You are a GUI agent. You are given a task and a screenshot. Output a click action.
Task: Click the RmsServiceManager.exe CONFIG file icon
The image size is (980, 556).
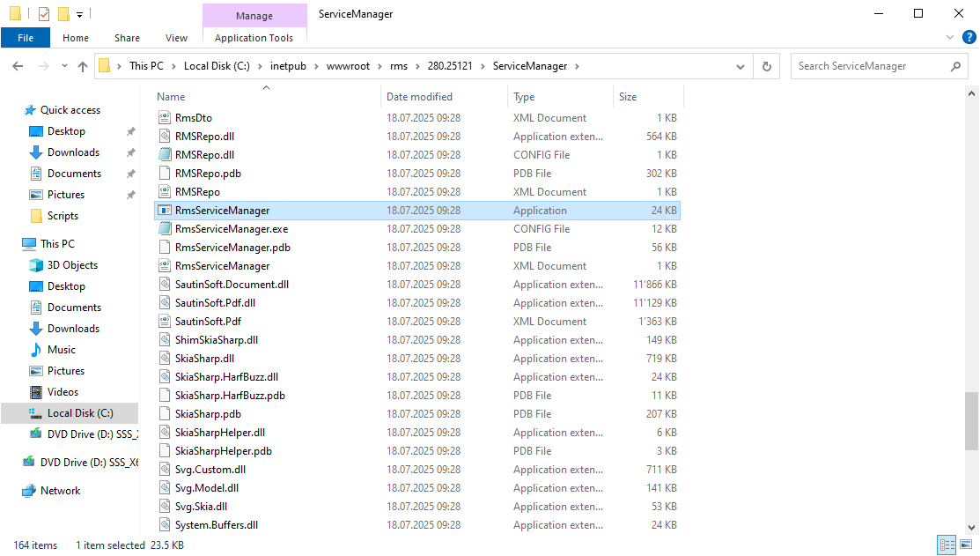165,229
